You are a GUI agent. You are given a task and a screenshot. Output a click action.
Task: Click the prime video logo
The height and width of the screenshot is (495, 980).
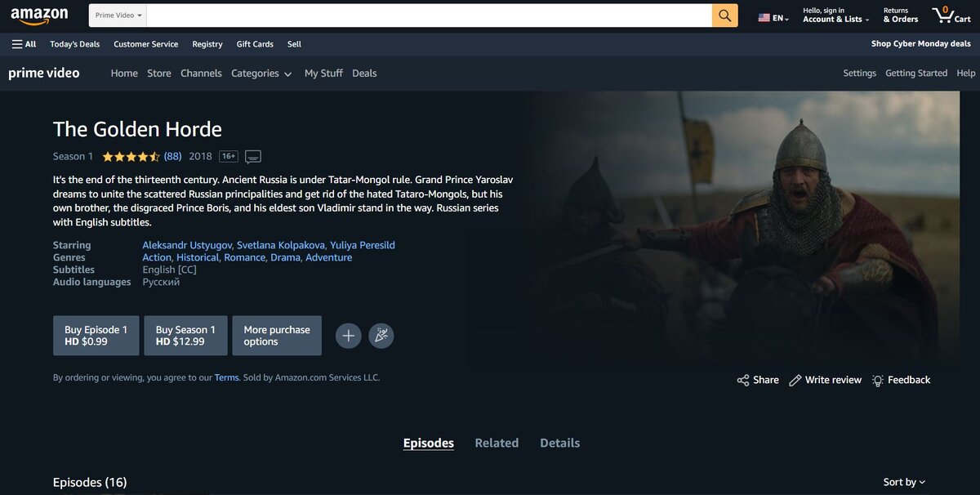(x=44, y=74)
